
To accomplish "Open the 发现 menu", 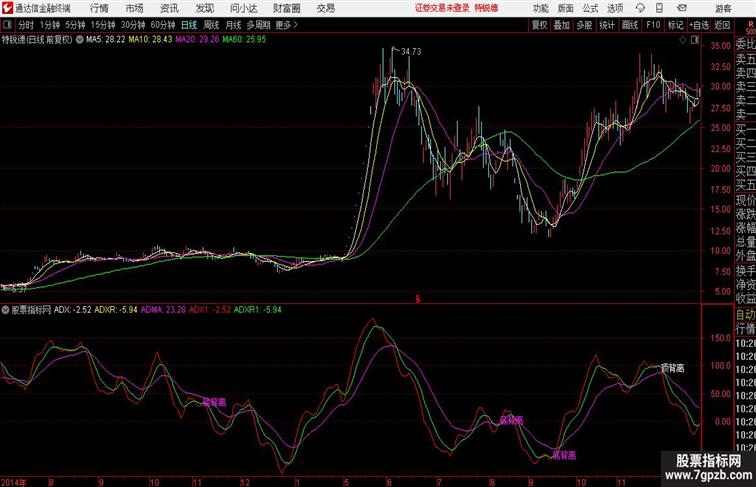I will (x=204, y=8).
